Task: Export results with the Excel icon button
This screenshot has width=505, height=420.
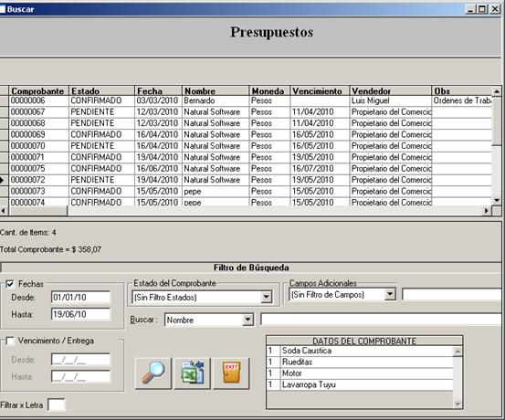Action: (193, 373)
